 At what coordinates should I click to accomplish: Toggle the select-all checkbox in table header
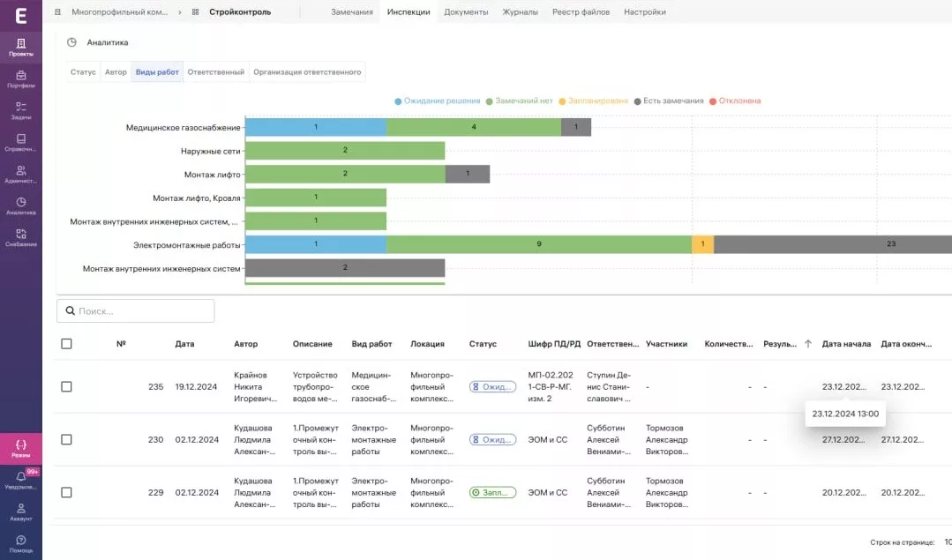66,344
